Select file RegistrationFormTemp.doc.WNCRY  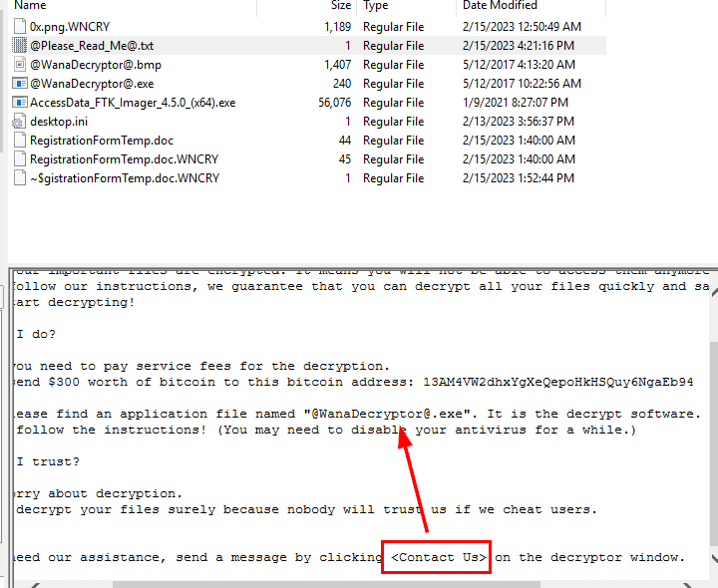pyautogui.click(x=124, y=158)
